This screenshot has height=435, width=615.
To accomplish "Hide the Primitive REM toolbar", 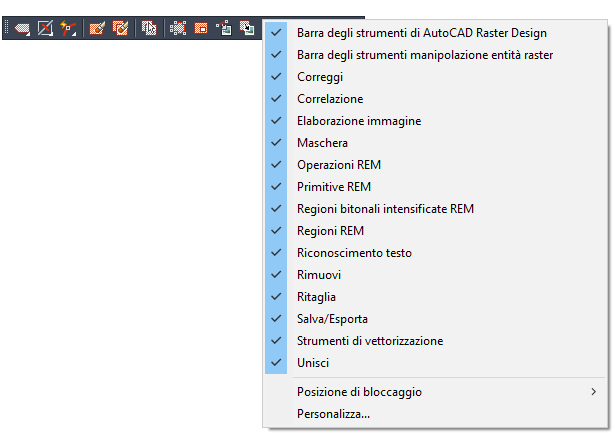I will click(435, 187).
